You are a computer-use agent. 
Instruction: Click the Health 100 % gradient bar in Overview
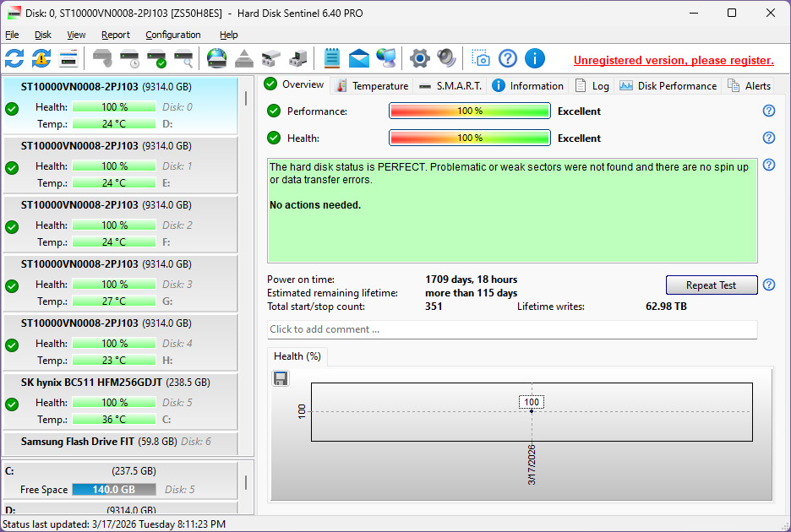[470, 138]
